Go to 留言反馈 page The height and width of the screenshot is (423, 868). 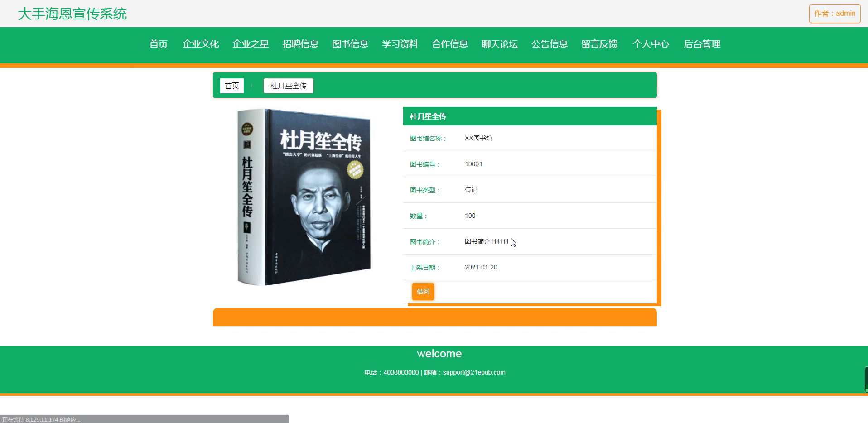pyautogui.click(x=599, y=44)
